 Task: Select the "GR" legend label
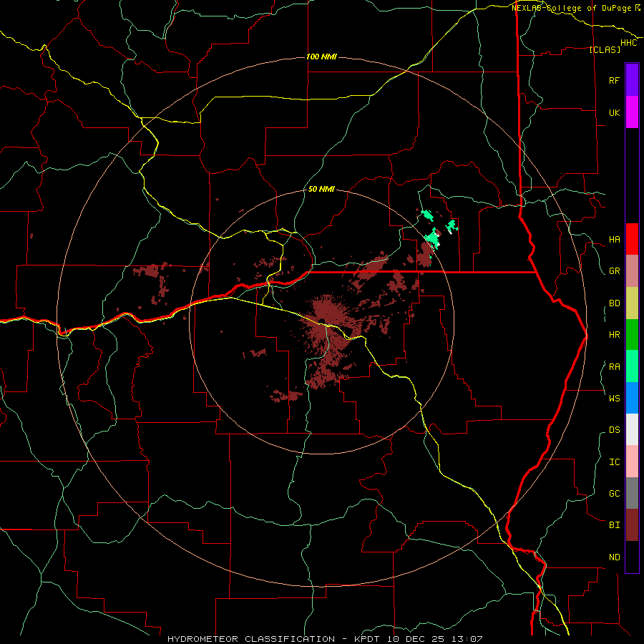pos(614,271)
